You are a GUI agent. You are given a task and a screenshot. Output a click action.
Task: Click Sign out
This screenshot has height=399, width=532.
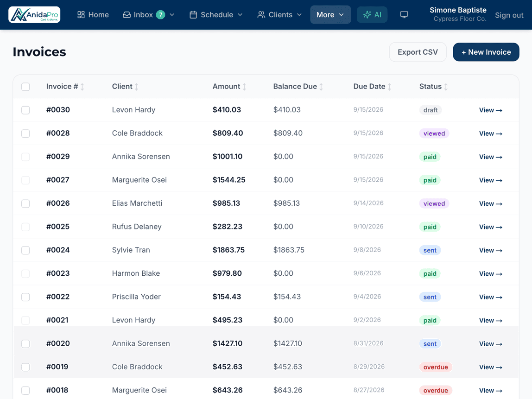509,15
